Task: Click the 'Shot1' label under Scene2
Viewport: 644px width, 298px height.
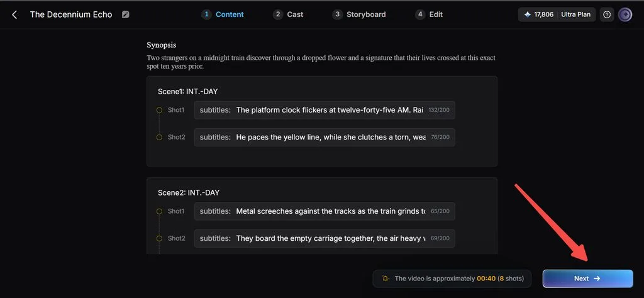Action: click(x=176, y=211)
